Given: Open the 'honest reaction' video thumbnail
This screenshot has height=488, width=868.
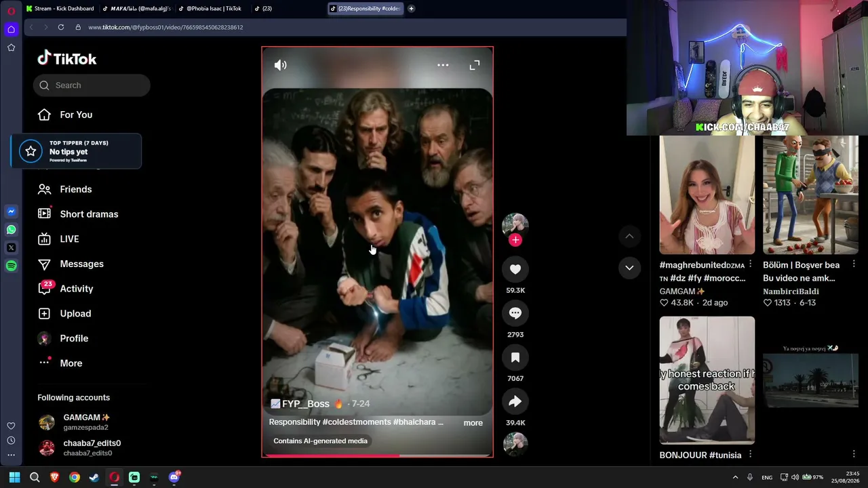Looking at the screenshot, I should tap(707, 380).
